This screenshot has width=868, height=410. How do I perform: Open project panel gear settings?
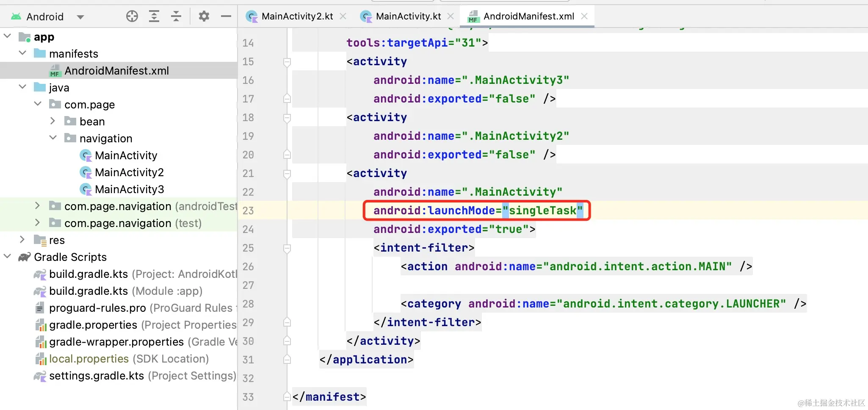[x=204, y=17]
